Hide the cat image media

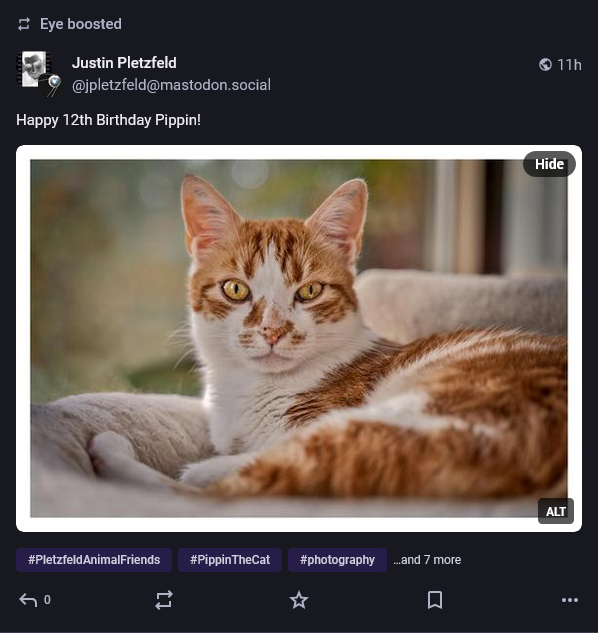tap(549, 164)
